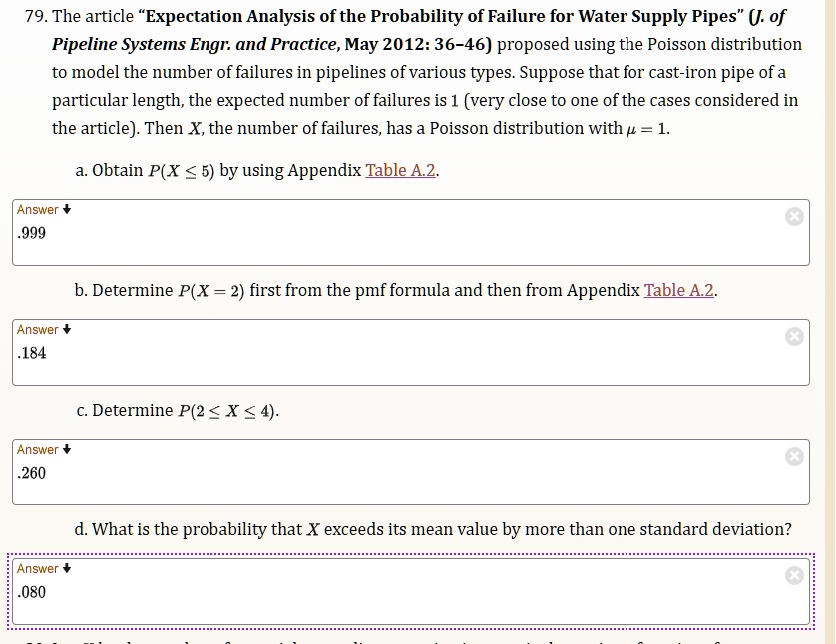Click the arrow icon beside Answer for part b
The height and width of the screenshot is (644, 836).
point(67,329)
